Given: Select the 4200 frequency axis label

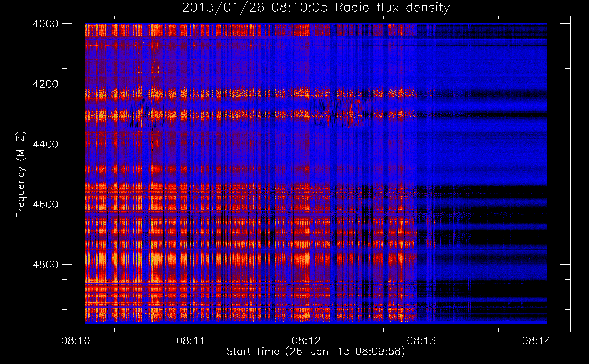Looking at the screenshot, I should [46, 84].
